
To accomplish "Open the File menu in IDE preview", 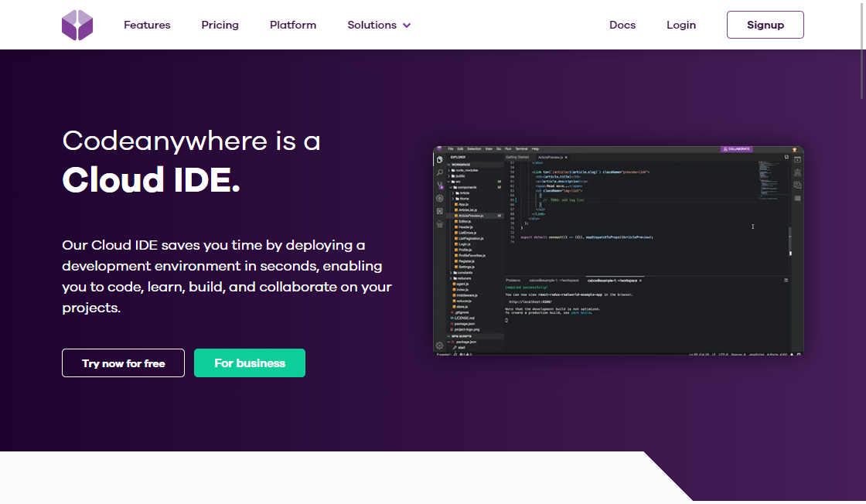I will click(x=451, y=149).
